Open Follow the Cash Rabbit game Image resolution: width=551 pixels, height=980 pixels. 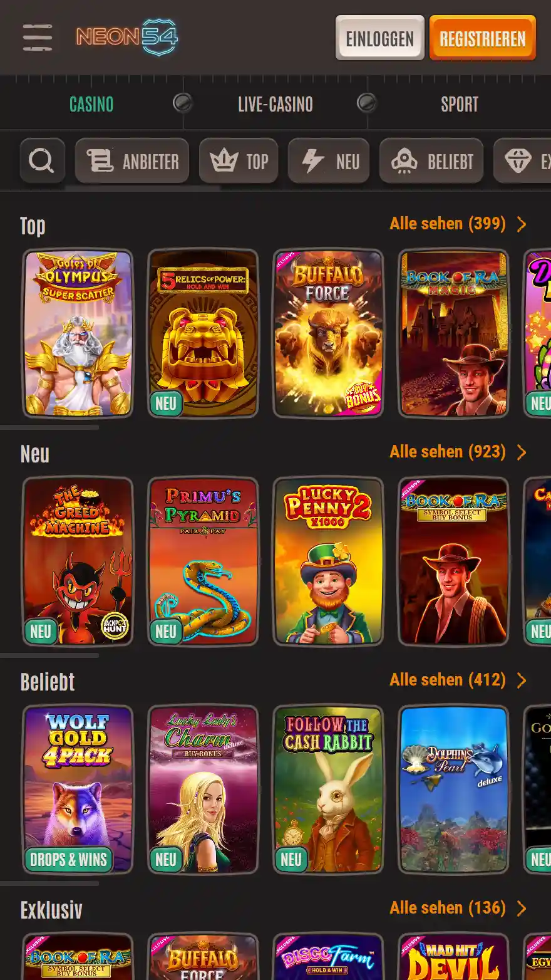click(x=329, y=790)
